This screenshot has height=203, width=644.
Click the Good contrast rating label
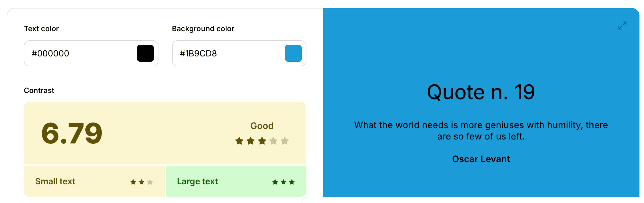click(262, 126)
